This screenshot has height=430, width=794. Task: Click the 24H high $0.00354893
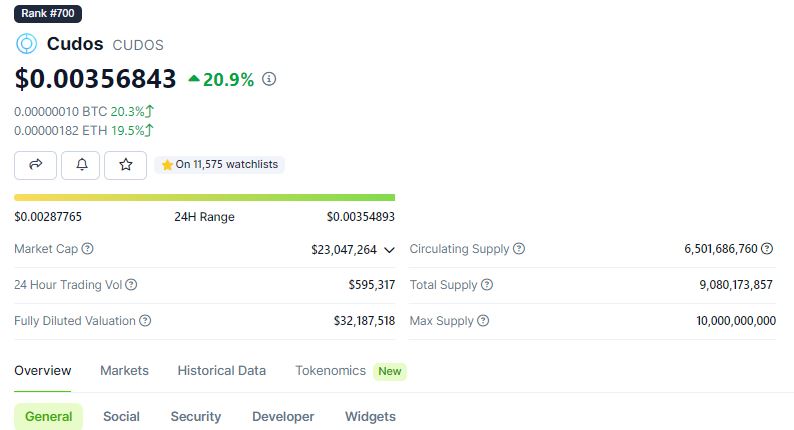click(361, 217)
